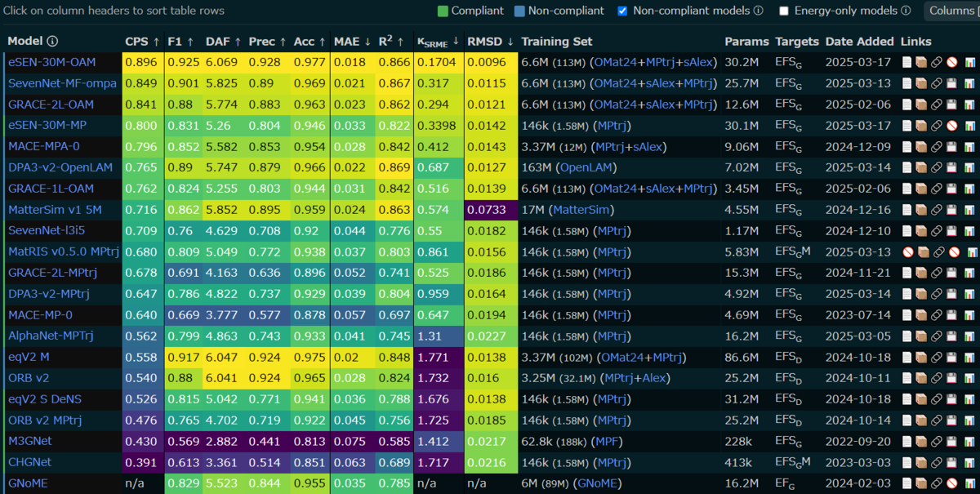Open the package icon for MatterSim v1 5M
Screen dimensions: 980x494
point(921,209)
